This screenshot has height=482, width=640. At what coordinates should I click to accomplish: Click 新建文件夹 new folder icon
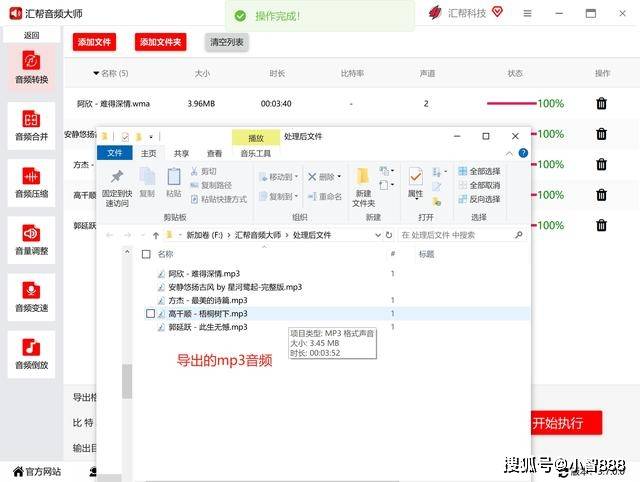(x=363, y=177)
